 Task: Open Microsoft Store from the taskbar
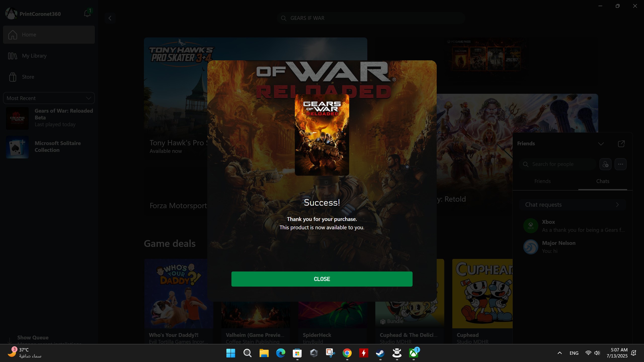pyautogui.click(x=297, y=353)
